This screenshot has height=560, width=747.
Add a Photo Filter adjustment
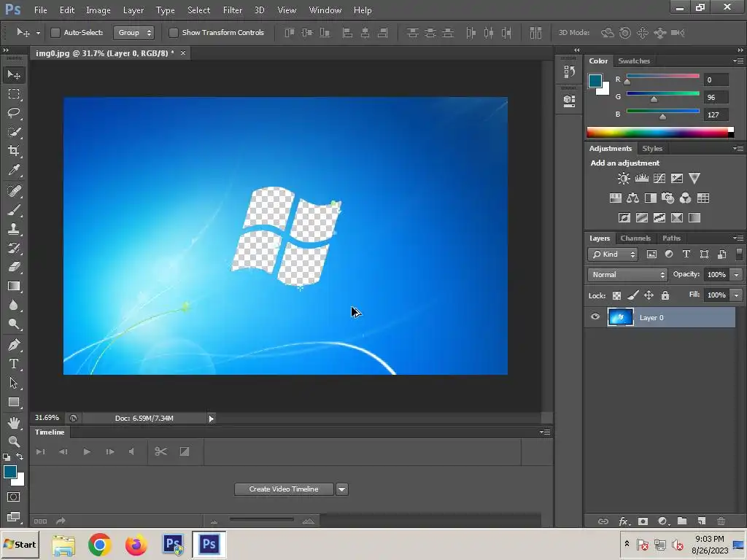click(x=668, y=198)
